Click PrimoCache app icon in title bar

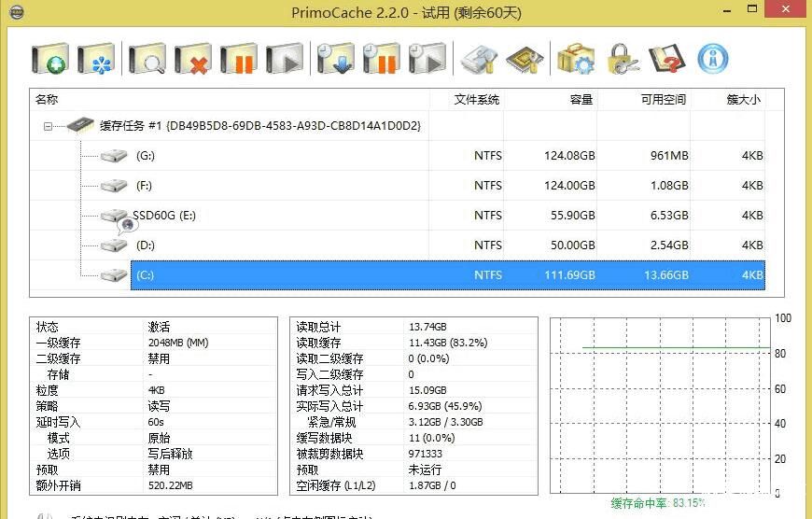click(x=17, y=12)
